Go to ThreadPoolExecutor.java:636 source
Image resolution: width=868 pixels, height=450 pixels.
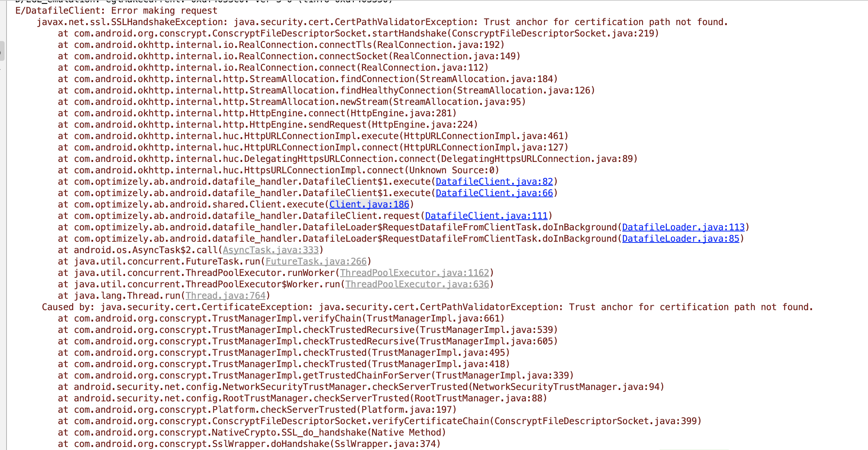(417, 284)
